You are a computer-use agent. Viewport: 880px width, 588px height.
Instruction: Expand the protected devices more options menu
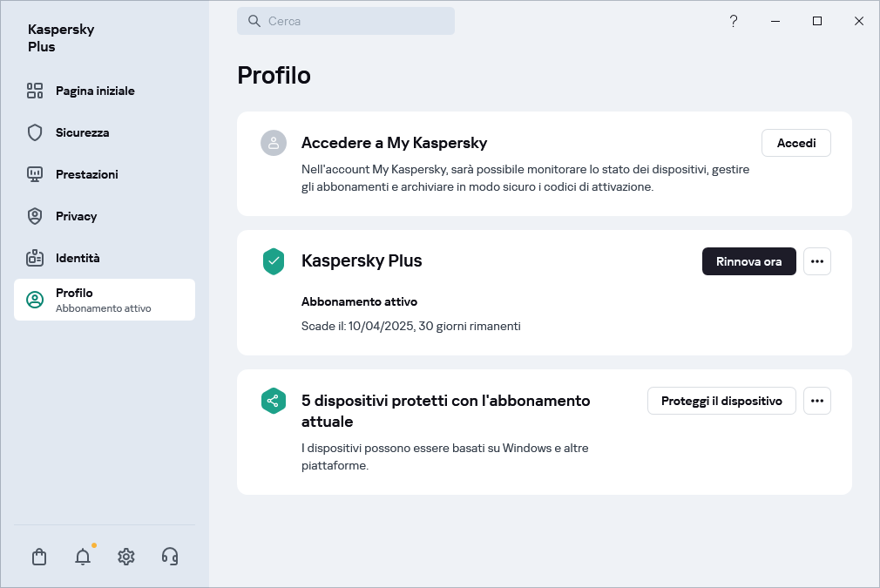817,401
